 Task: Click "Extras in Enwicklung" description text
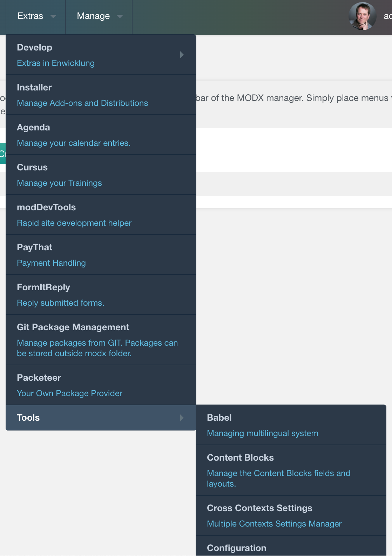[x=56, y=63]
